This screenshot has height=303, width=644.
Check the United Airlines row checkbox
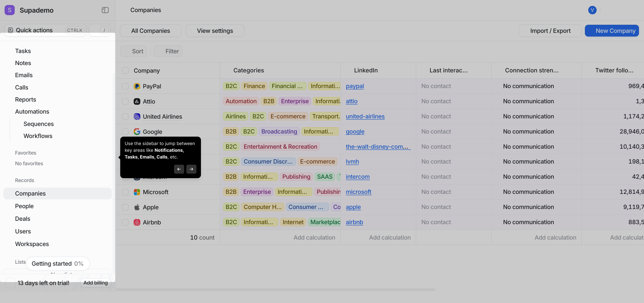(125, 116)
